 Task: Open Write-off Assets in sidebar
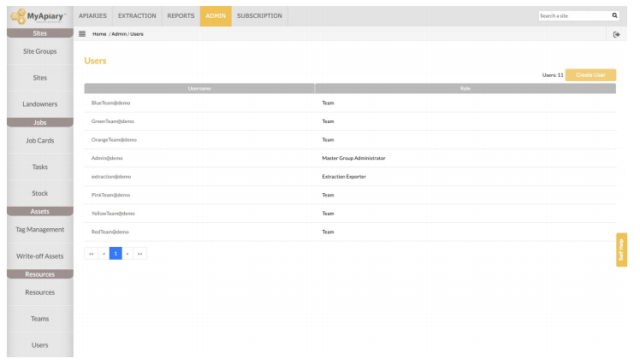pyautogui.click(x=40, y=256)
